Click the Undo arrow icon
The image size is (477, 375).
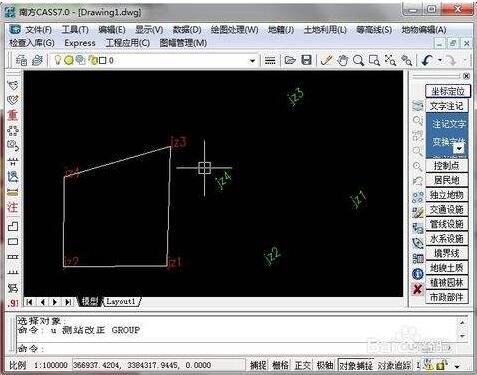tap(427, 60)
